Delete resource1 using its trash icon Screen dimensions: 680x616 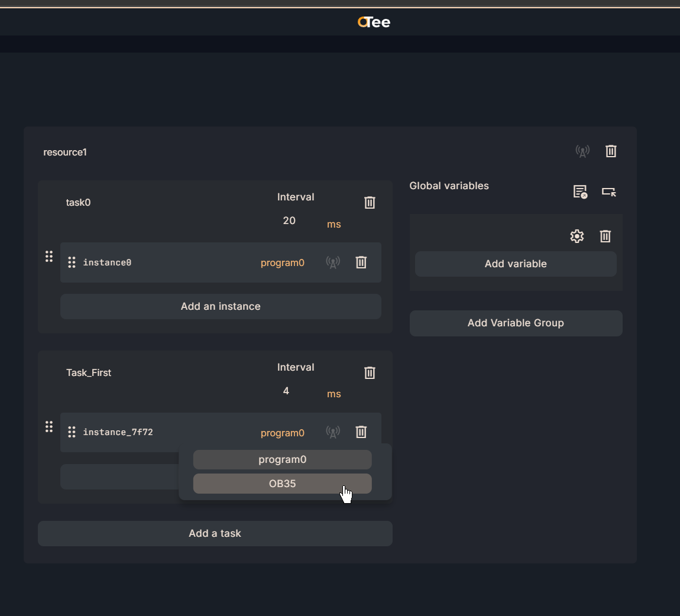611,151
